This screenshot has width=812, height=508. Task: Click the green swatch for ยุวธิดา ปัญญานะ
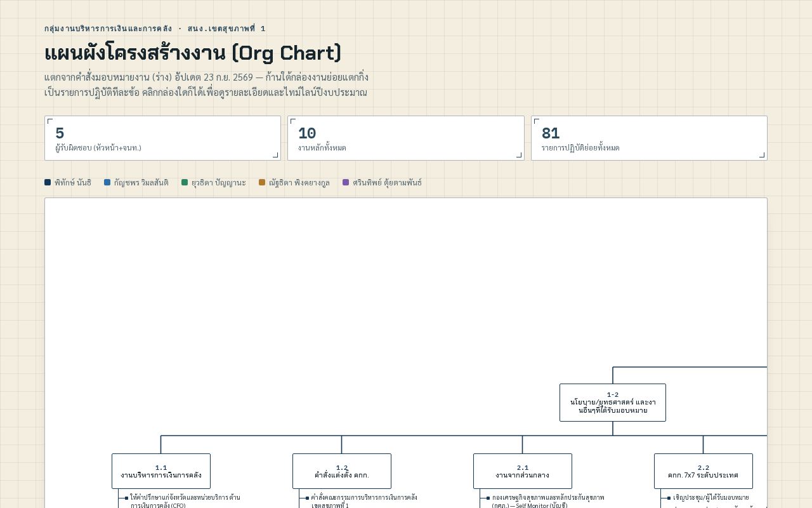tap(185, 182)
